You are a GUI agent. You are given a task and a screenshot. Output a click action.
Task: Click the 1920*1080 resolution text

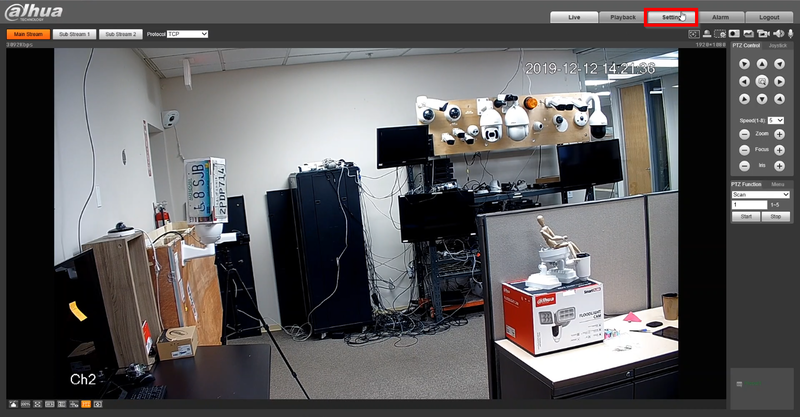click(x=711, y=45)
